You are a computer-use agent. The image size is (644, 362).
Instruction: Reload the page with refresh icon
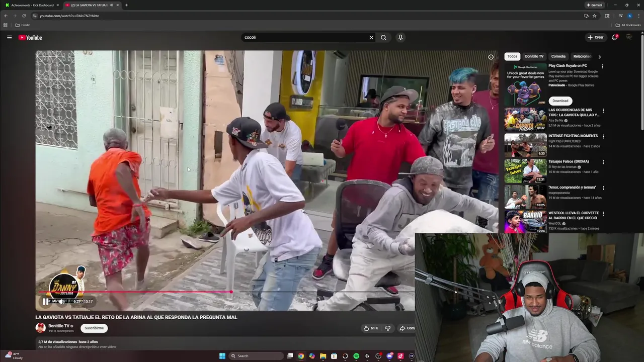(x=24, y=16)
